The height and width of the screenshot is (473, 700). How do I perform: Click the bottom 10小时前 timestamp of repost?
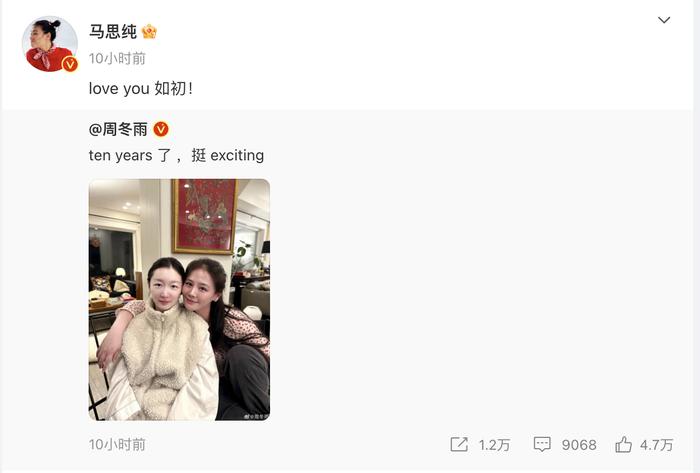pyautogui.click(x=117, y=444)
